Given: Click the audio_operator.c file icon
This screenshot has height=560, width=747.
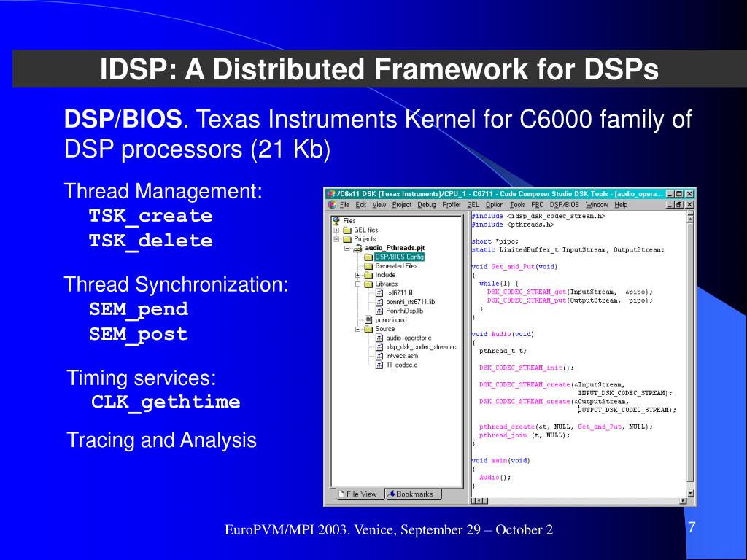Looking at the screenshot, I should [379, 338].
